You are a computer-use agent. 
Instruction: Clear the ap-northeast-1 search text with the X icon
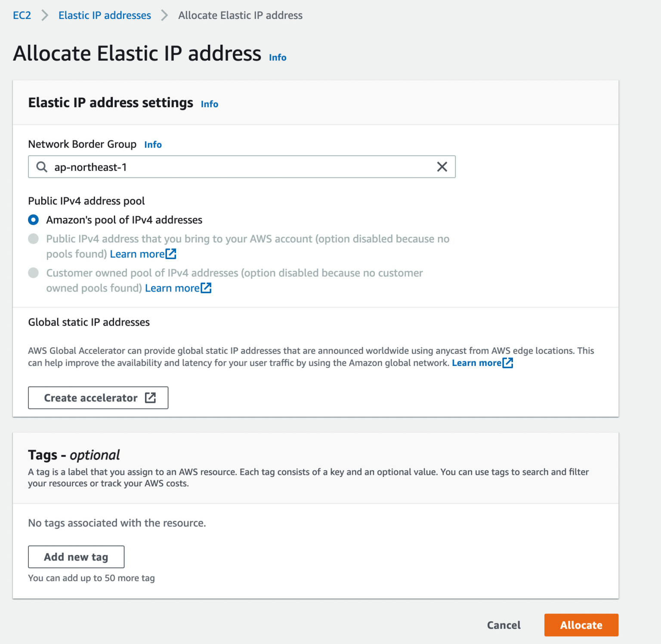pos(442,167)
